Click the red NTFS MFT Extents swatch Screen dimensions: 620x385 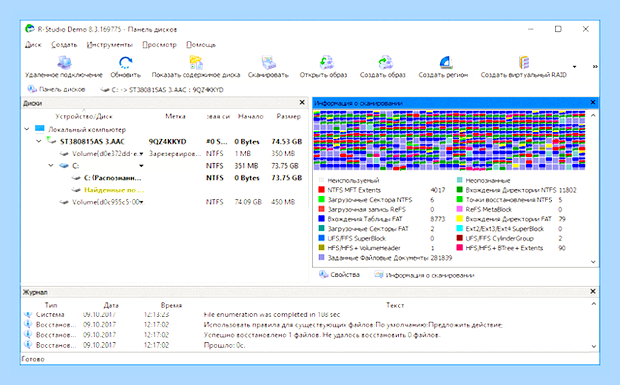[321, 190]
